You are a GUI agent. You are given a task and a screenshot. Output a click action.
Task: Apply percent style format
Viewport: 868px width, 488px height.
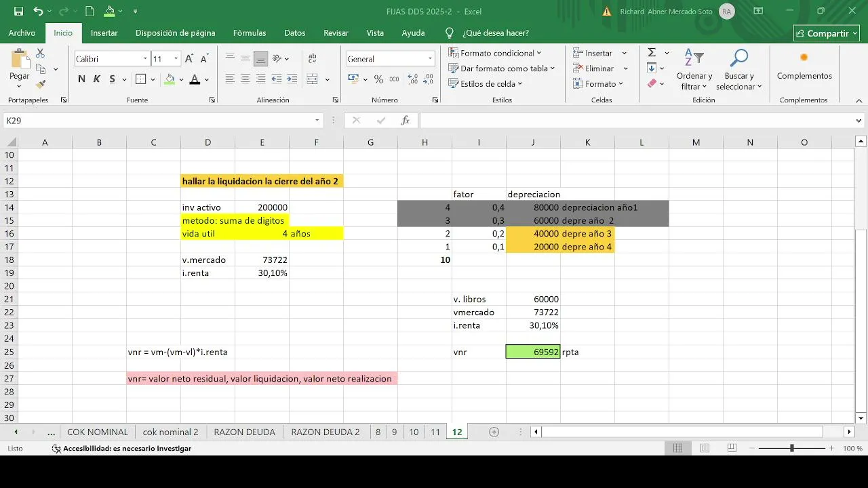(x=378, y=79)
